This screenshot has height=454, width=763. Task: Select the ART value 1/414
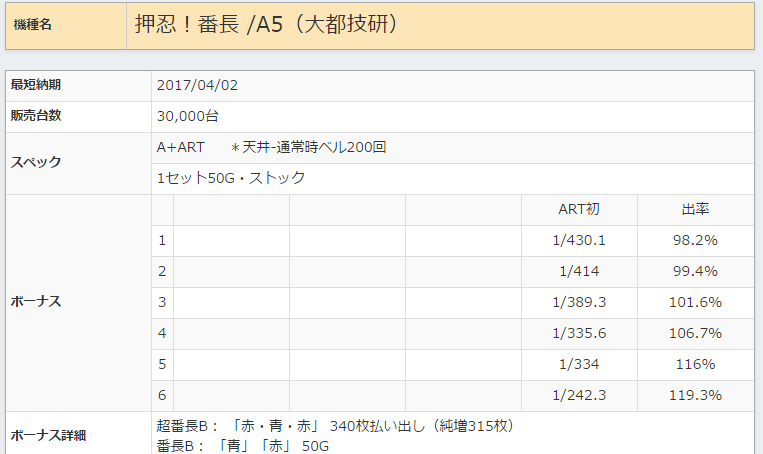point(579,272)
